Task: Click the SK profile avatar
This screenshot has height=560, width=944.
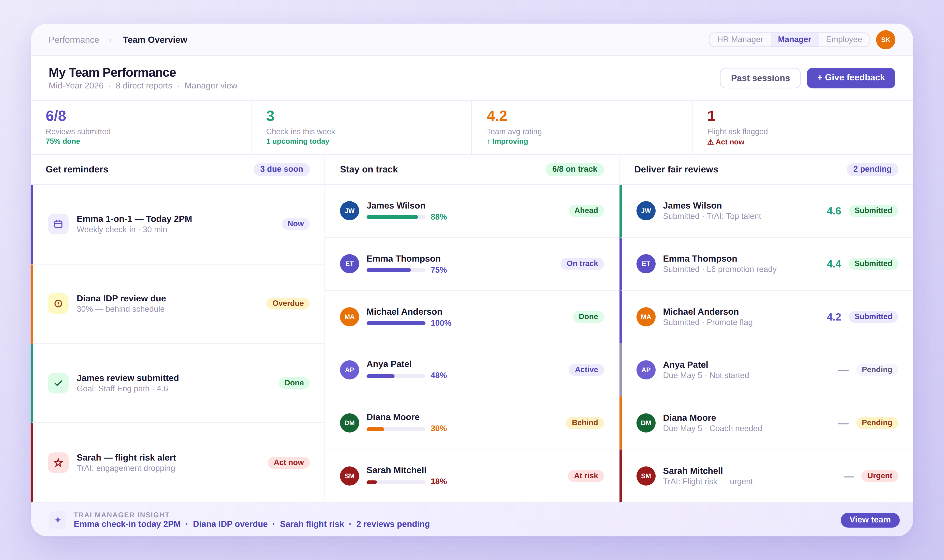Action: 886,39
